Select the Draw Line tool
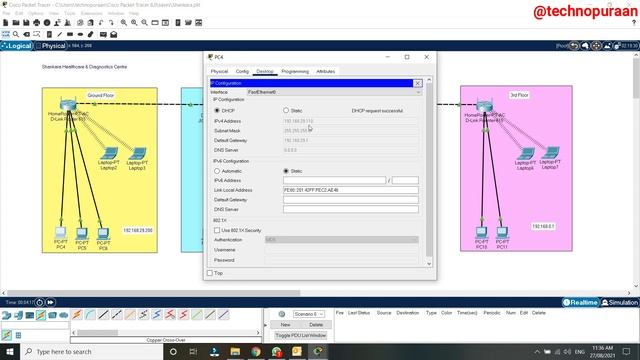This screenshot has height=360, width=640. coord(60,35)
